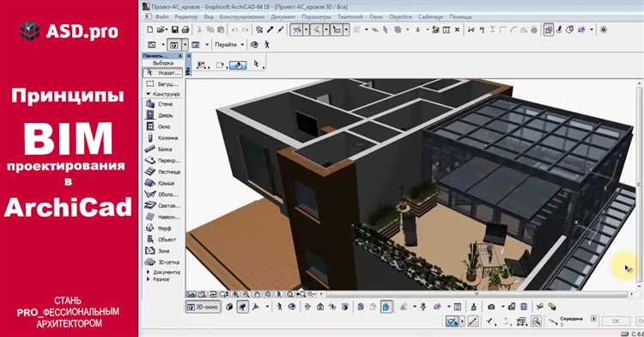This screenshot has width=644, height=337.
Task: Select the Стена (Wall) tool
Action: (162, 104)
